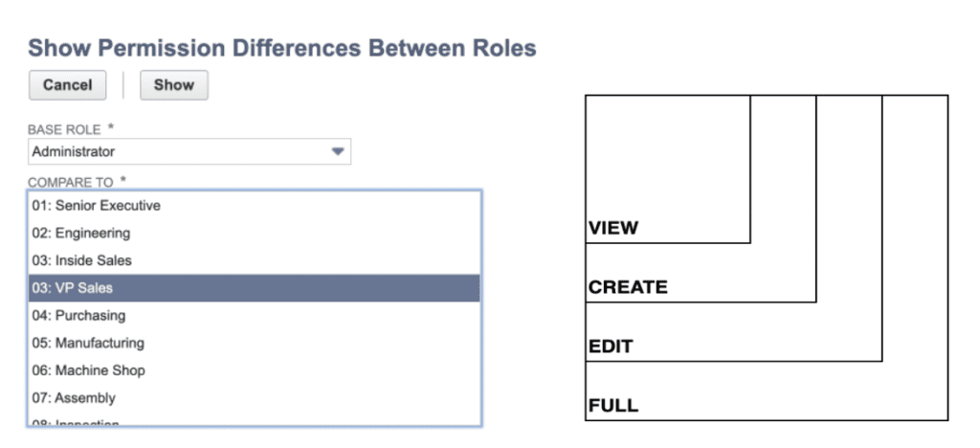Select 05: Manufacturing role
Screen dimensions: 980x448
coord(86,343)
